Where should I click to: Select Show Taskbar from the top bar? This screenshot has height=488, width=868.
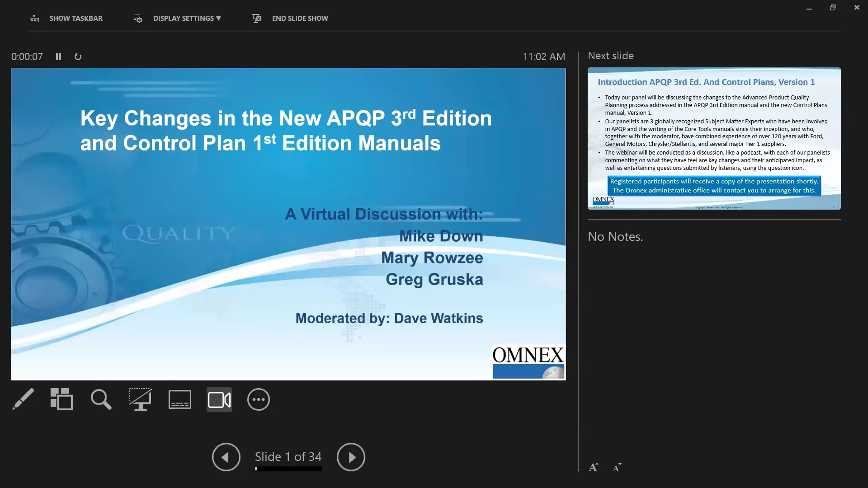pyautogui.click(x=76, y=18)
